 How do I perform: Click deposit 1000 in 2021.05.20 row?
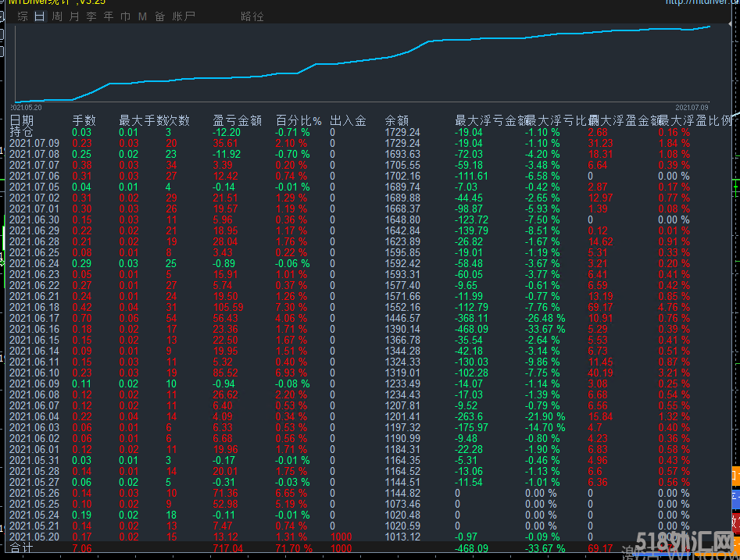pos(341,537)
